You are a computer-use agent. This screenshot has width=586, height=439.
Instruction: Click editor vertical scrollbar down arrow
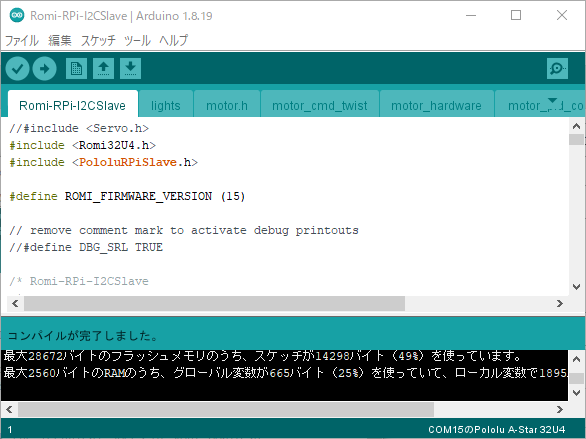coord(576,287)
